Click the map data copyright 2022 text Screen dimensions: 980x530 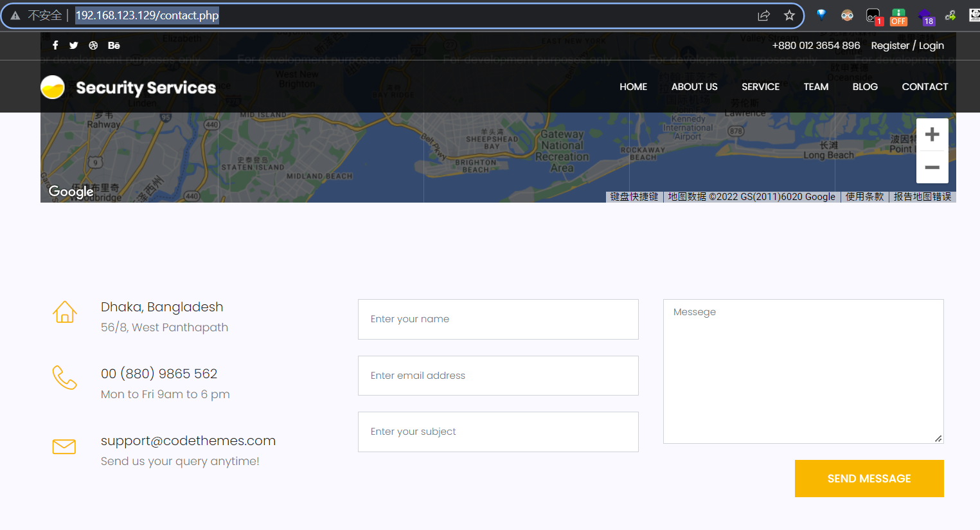pyautogui.click(x=751, y=197)
